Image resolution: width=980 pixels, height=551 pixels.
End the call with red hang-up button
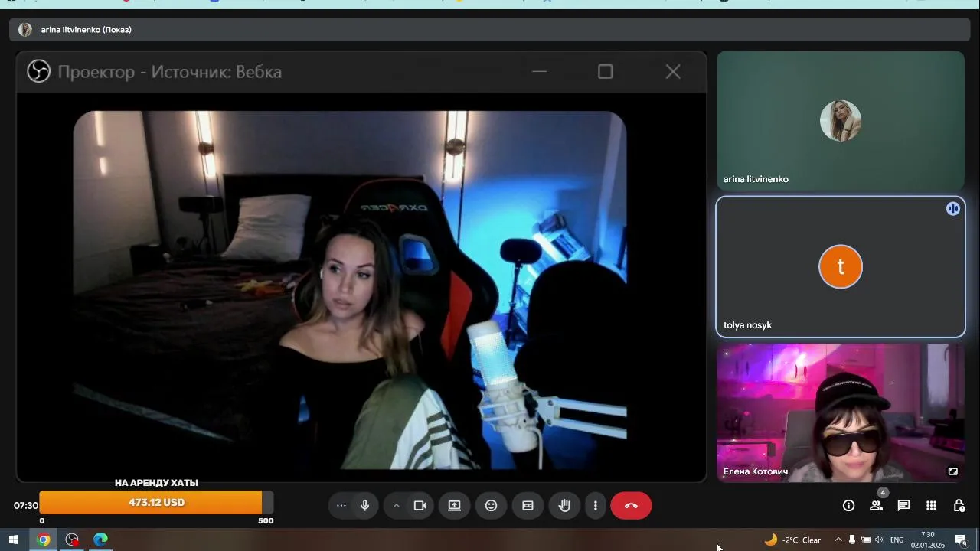point(631,506)
